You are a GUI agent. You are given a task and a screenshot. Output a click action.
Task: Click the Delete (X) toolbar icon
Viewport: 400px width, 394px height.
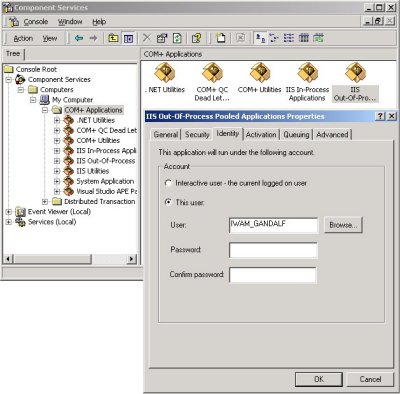(147, 38)
